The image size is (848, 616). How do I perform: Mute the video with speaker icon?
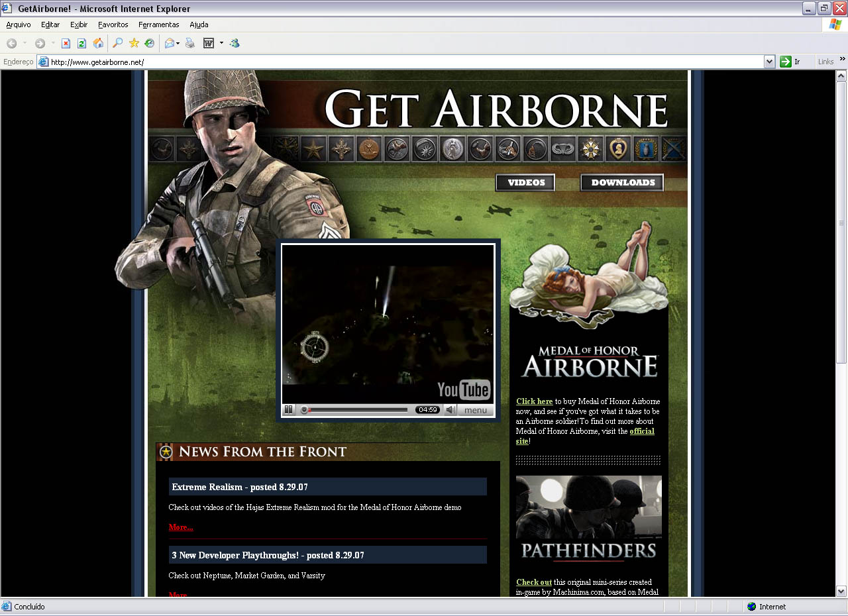point(450,410)
